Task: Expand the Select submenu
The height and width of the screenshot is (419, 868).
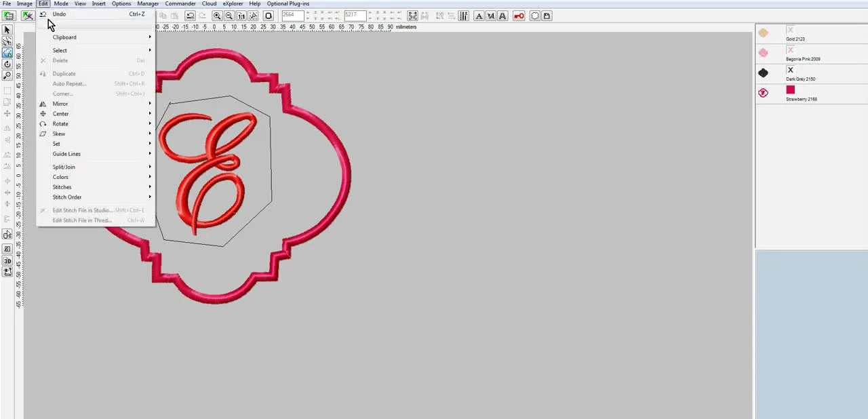Action: (95, 50)
